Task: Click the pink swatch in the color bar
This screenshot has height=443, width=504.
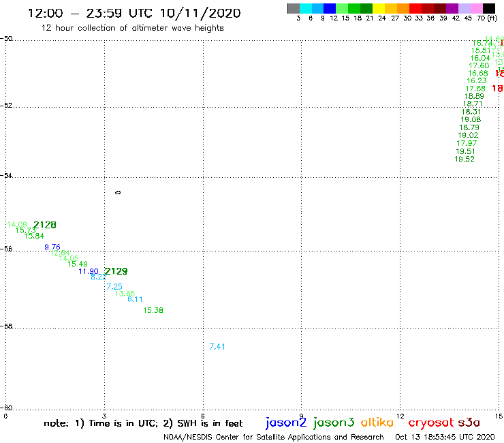Action: pyautogui.click(x=477, y=8)
